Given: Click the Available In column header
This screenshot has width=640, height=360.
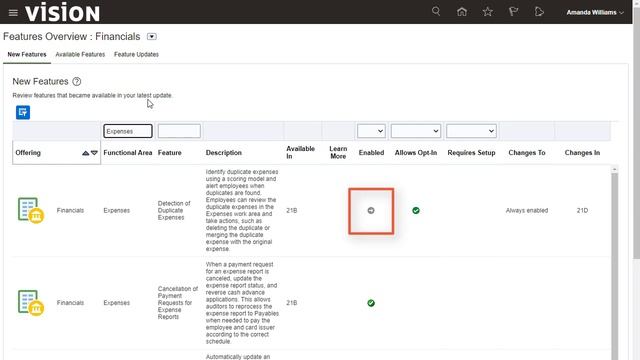Looking at the screenshot, I should click(x=300, y=152).
